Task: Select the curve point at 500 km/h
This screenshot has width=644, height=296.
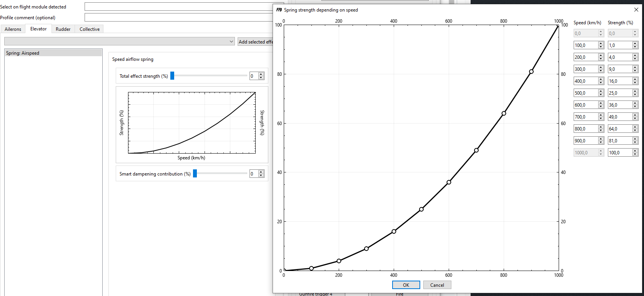Action: [x=421, y=209]
